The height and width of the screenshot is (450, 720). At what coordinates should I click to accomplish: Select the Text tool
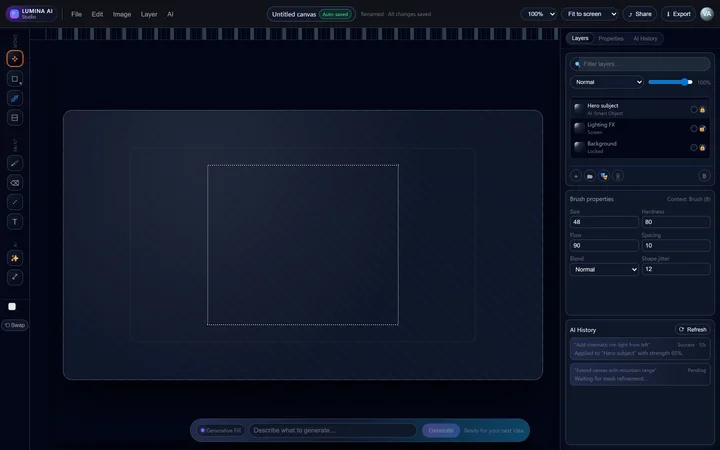[15, 222]
